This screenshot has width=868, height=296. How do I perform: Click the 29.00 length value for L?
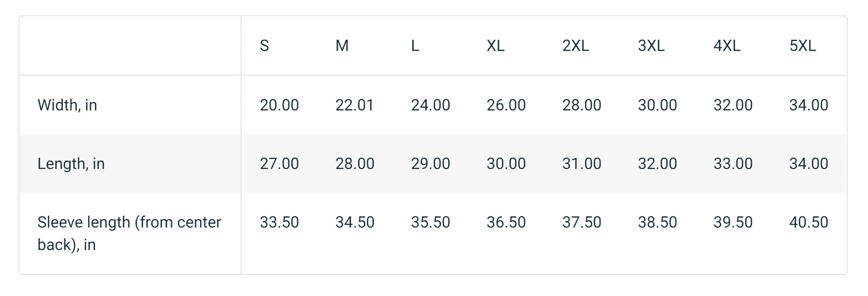[x=430, y=163]
